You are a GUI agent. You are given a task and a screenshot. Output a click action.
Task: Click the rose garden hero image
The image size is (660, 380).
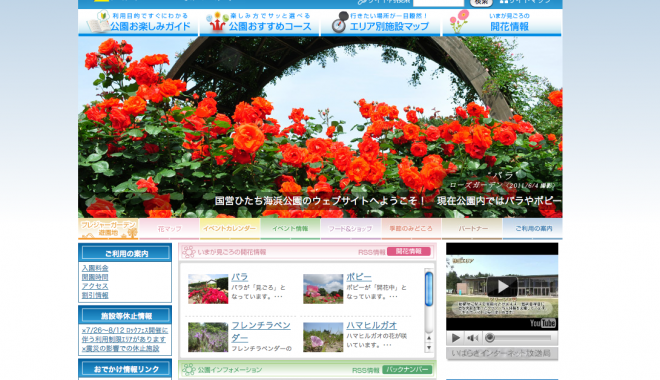[x=320, y=127]
